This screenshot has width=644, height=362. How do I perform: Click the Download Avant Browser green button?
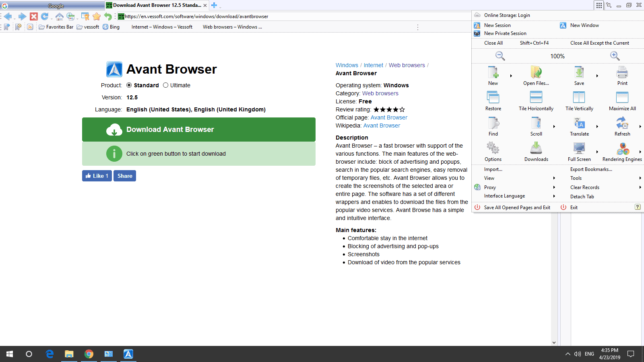[x=199, y=130]
